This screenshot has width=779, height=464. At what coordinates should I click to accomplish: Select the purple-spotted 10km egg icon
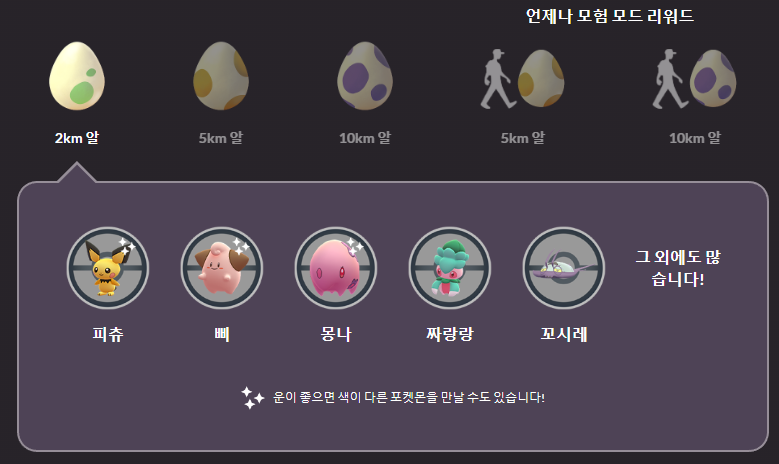(x=365, y=76)
